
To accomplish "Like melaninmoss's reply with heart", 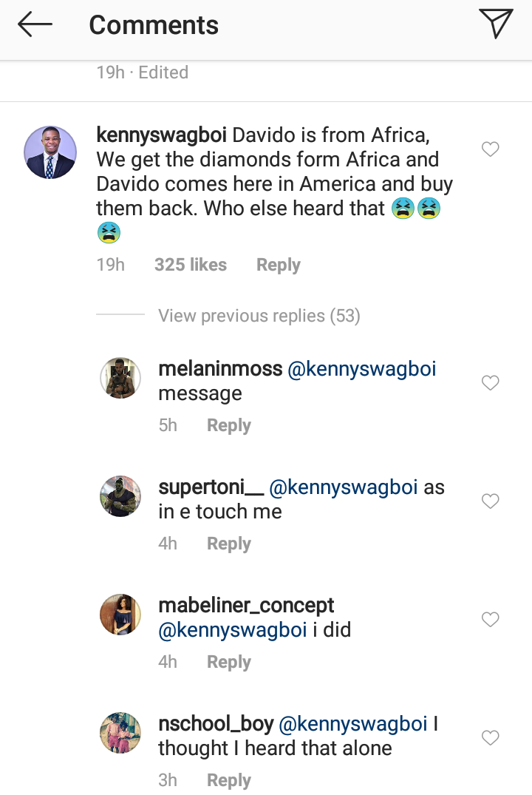I will [490, 382].
